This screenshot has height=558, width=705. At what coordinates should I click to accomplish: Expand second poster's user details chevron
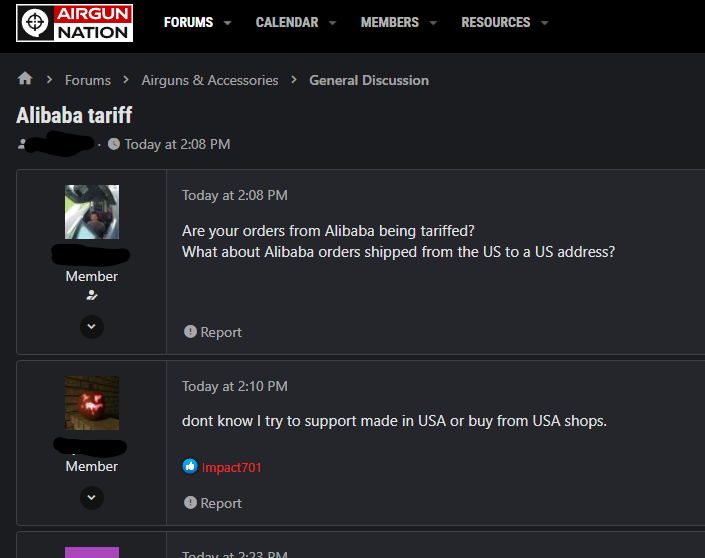[92, 496]
